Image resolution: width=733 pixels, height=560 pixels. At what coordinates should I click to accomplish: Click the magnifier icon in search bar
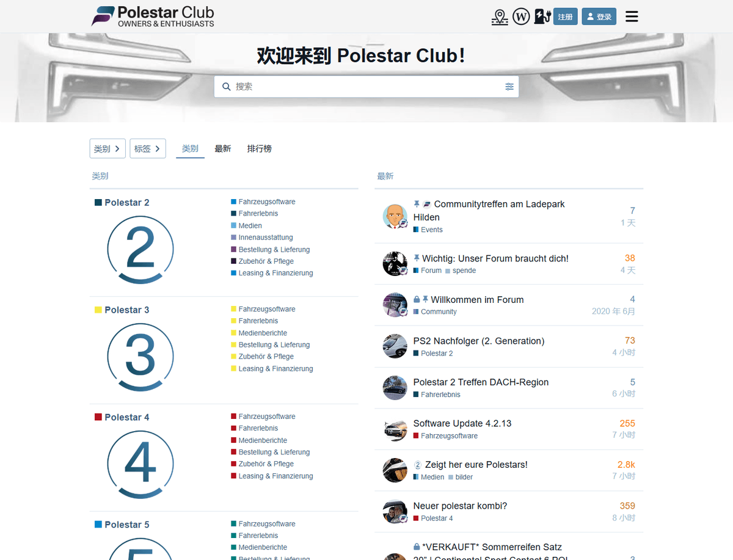point(227,87)
